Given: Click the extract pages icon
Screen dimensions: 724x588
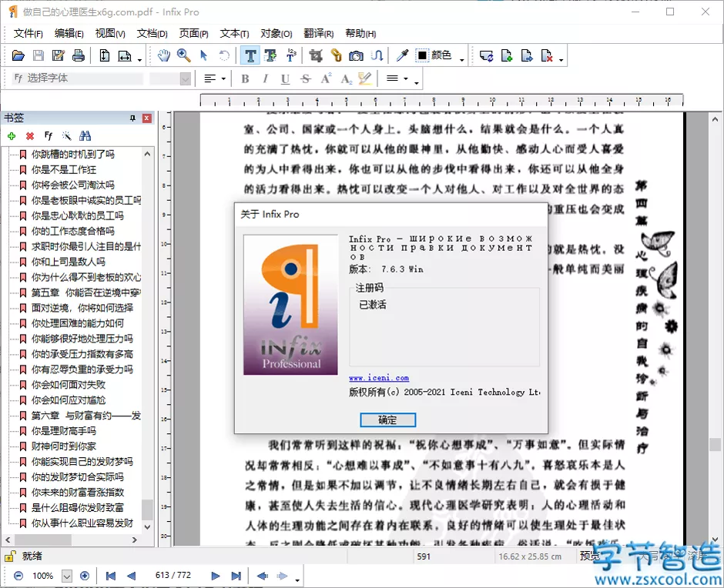Looking at the screenshot, I should pos(527,56).
